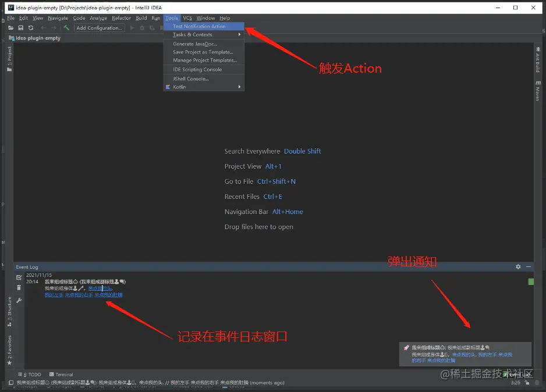Open the Refactor menu
Viewport: 546px width, 392px height.
click(x=121, y=18)
